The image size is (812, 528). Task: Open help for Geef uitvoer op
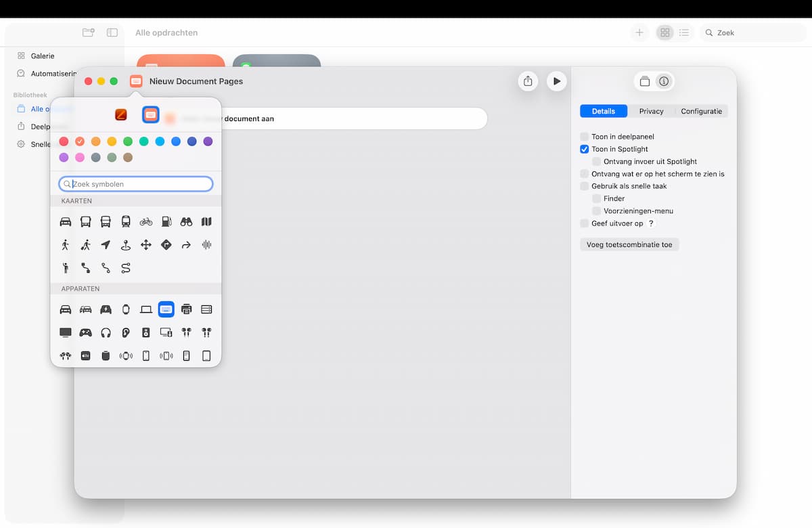[x=652, y=223]
